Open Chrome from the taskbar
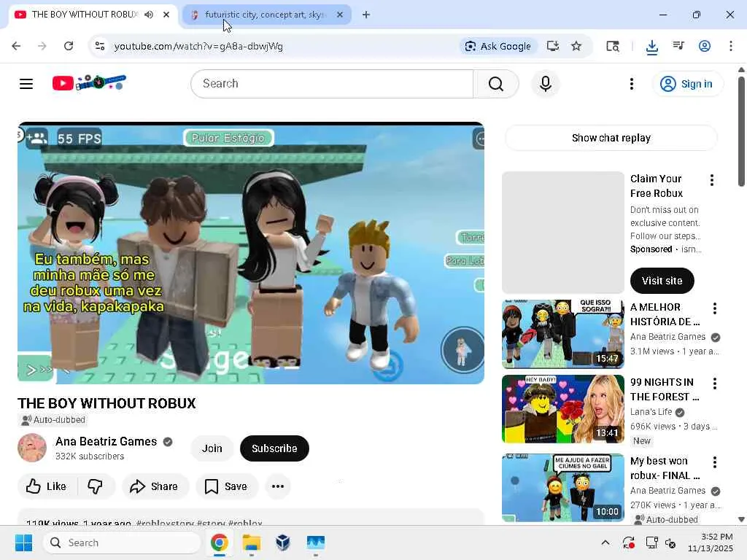The image size is (747, 560). [219, 542]
